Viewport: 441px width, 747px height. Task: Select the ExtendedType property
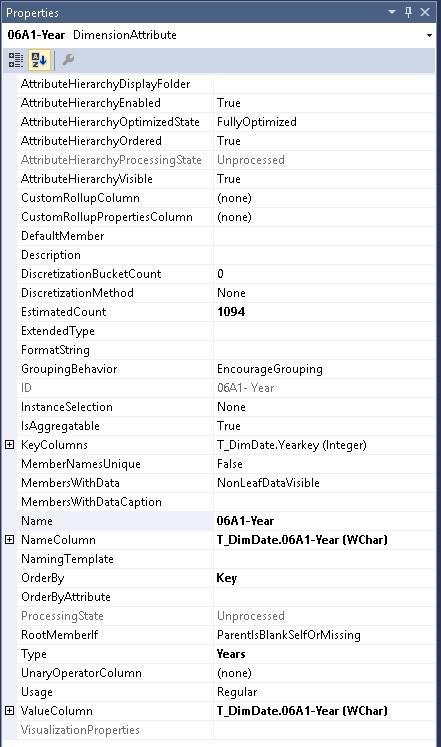[58, 331]
